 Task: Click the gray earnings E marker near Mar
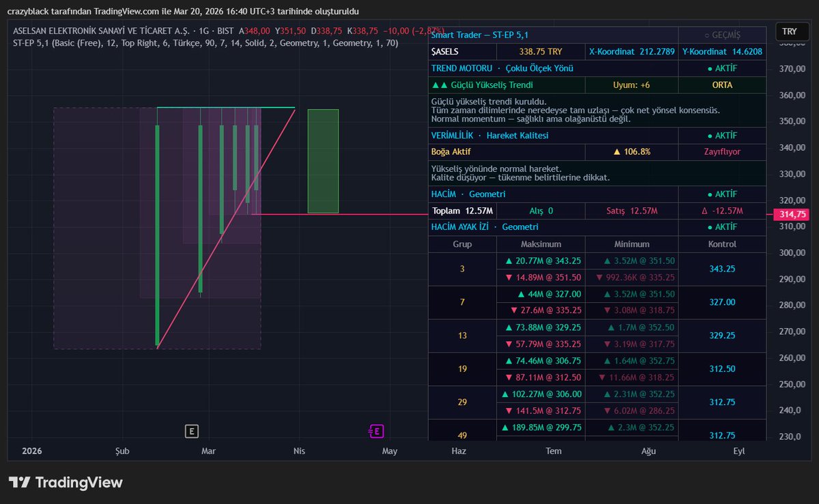[192, 431]
